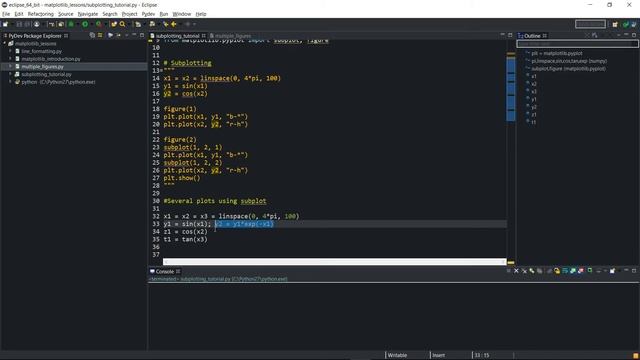
Task: Open the Window menu
Action: click(182, 14)
